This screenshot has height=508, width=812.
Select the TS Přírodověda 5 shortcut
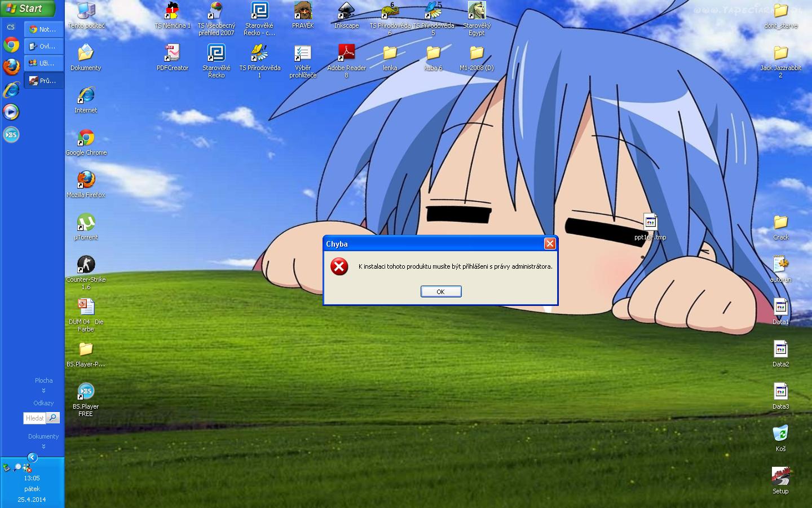[433, 19]
